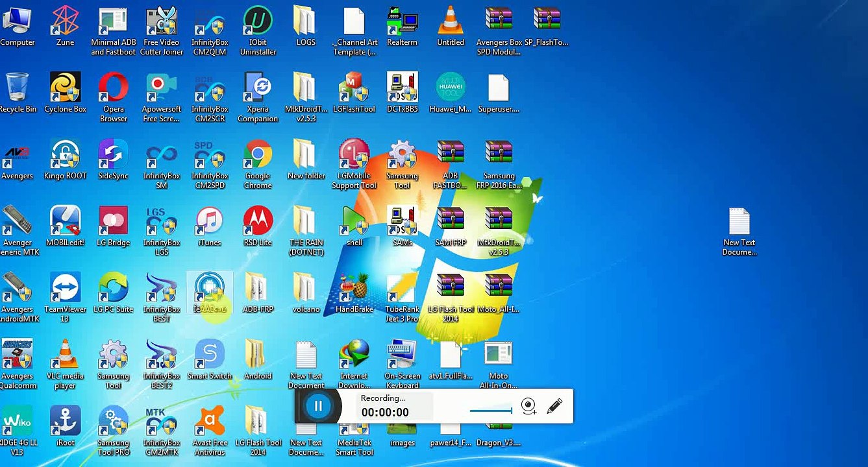The width and height of the screenshot is (868, 467).
Task: Select the ADB-FRP folder
Action: (x=258, y=293)
